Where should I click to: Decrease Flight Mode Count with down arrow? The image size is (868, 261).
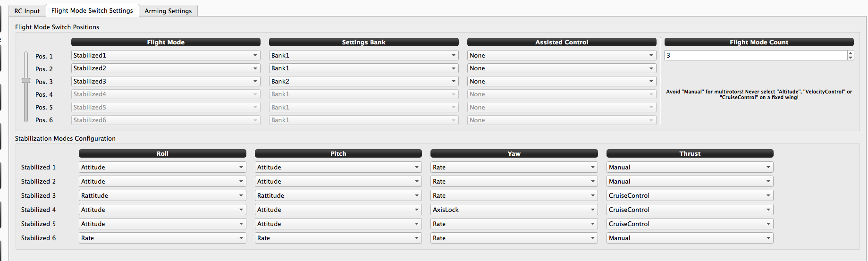[x=851, y=58]
